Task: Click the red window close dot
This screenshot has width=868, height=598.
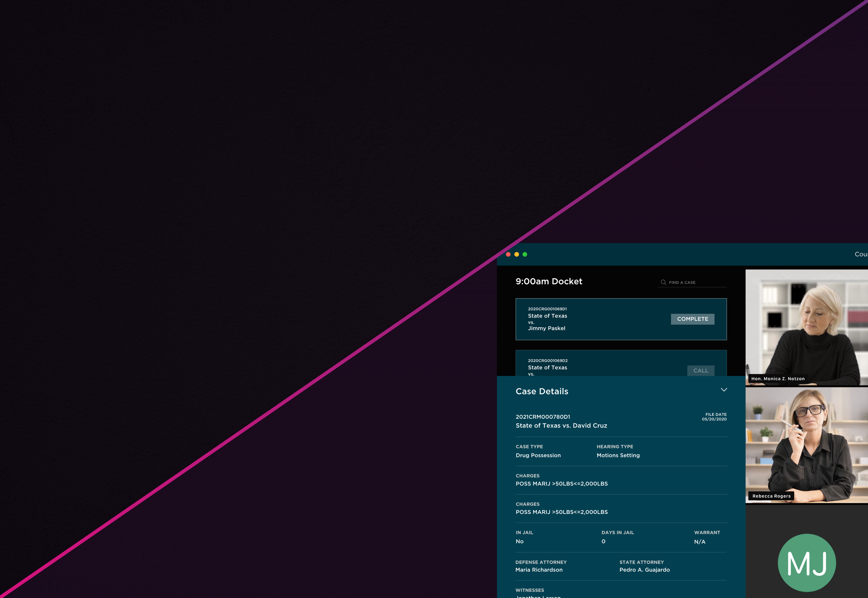Action: (x=508, y=255)
